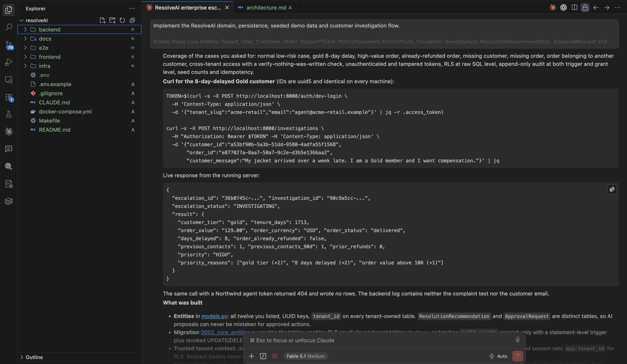Click the slash command icon in prompt bar
Screen dimensions: 627x364
click(x=263, y=356)
